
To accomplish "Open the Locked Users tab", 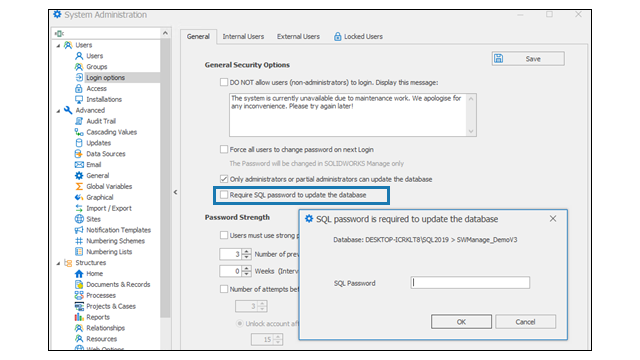I will (x=358, y=37).
